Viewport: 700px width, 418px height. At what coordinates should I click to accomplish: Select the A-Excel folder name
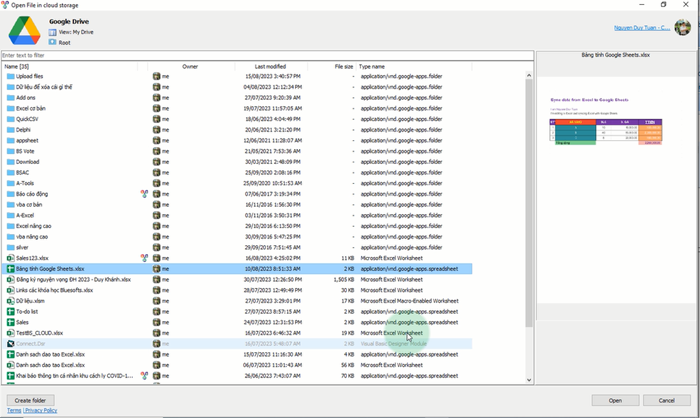(x=25, y=215)
